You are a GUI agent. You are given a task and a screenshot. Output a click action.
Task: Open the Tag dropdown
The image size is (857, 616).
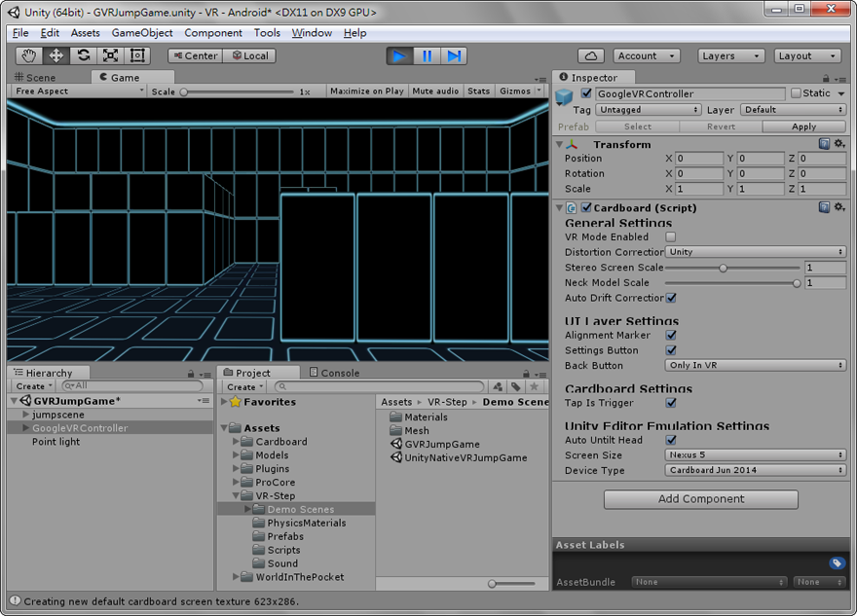point(649,110)
